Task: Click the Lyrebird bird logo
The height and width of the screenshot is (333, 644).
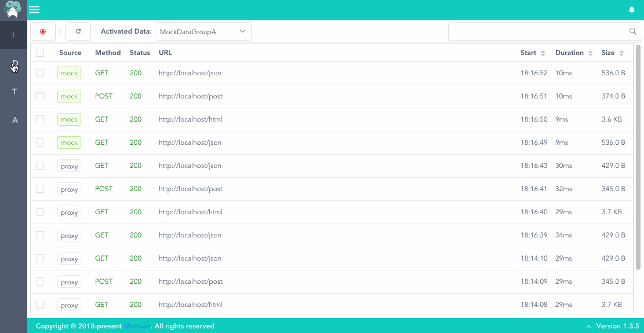Action: coord(13,9)
